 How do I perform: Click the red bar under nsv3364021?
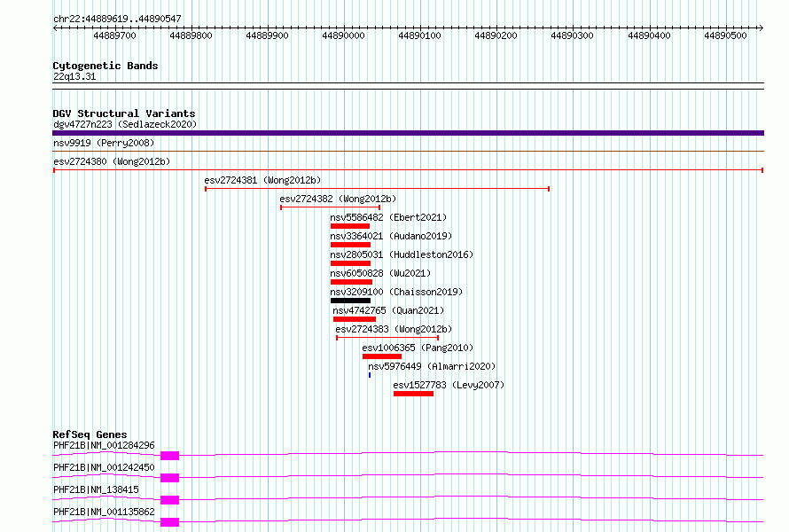pyautogui.click(x=350, y=245)
